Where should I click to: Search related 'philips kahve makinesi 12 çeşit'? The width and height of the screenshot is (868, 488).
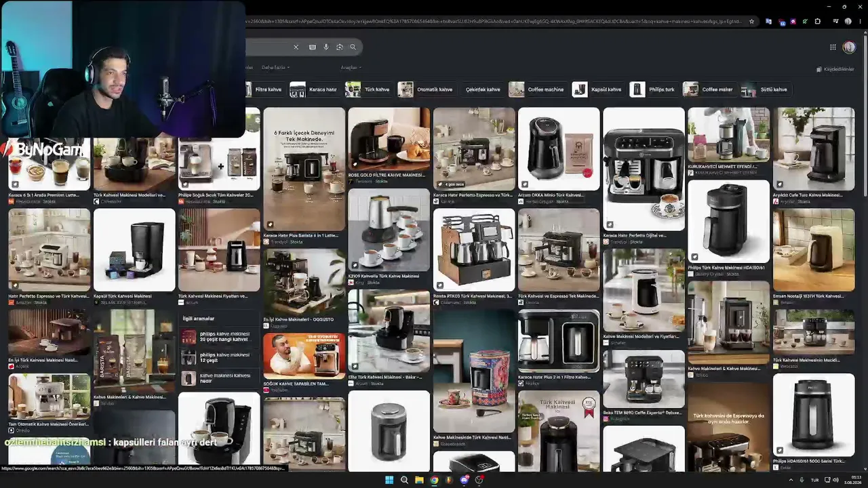click(219, 357)
